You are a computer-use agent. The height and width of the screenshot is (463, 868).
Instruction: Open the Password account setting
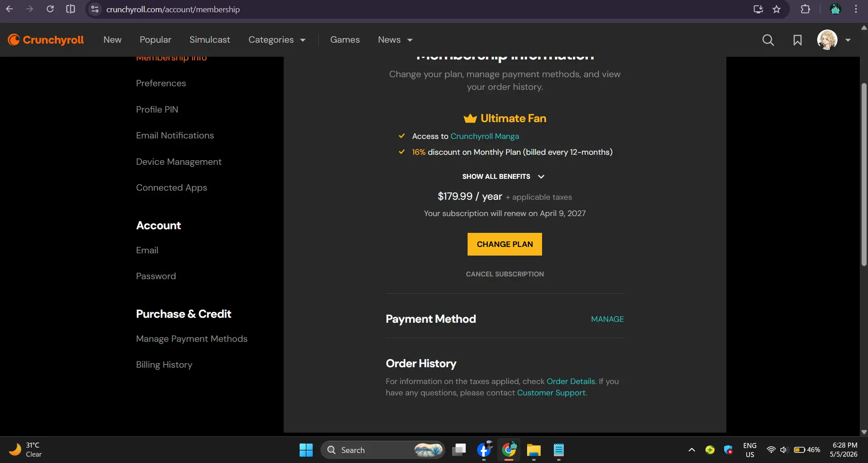pos(156,276)
